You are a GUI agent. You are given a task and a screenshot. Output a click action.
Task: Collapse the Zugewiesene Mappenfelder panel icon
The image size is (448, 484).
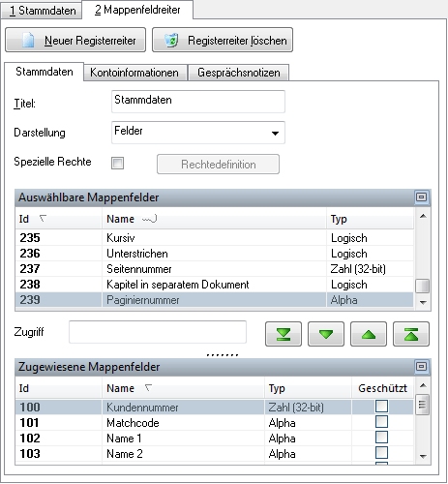coord(421,366)
